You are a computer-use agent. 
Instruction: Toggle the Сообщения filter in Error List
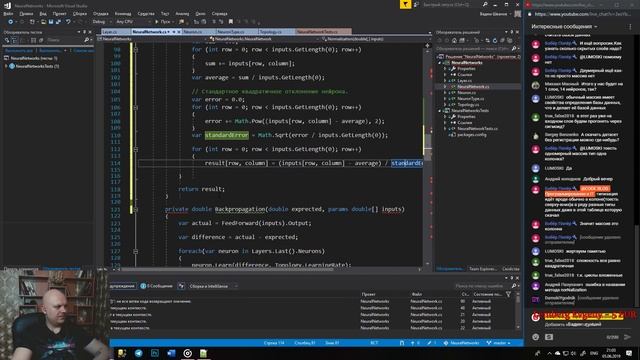(156, 286)
